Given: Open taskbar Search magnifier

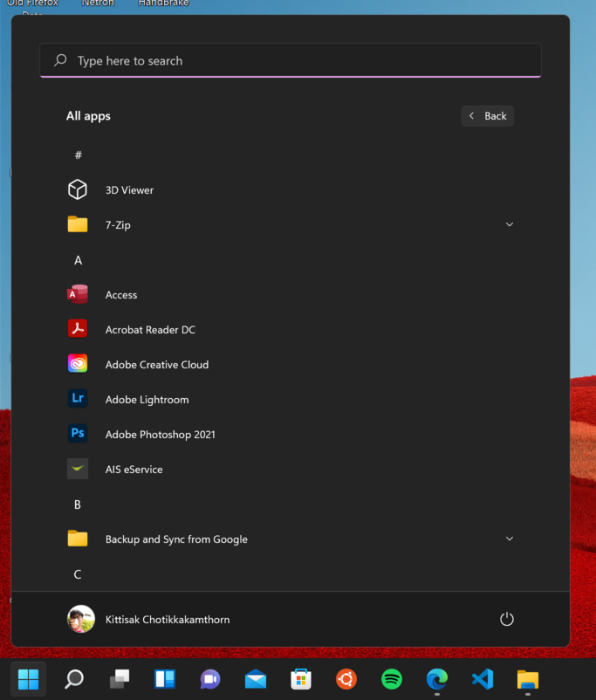Looking at the screenshot, I should pos(73,679).
